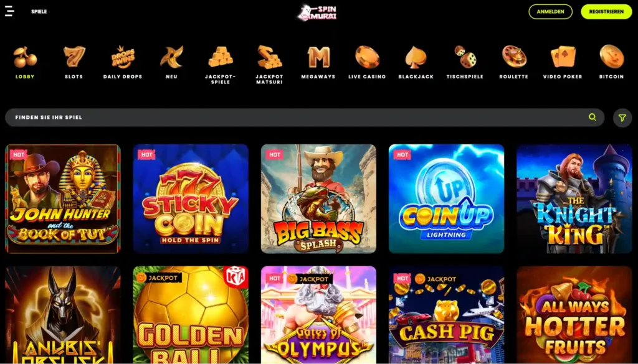Open the hamburger menu icon

point(9,11)
